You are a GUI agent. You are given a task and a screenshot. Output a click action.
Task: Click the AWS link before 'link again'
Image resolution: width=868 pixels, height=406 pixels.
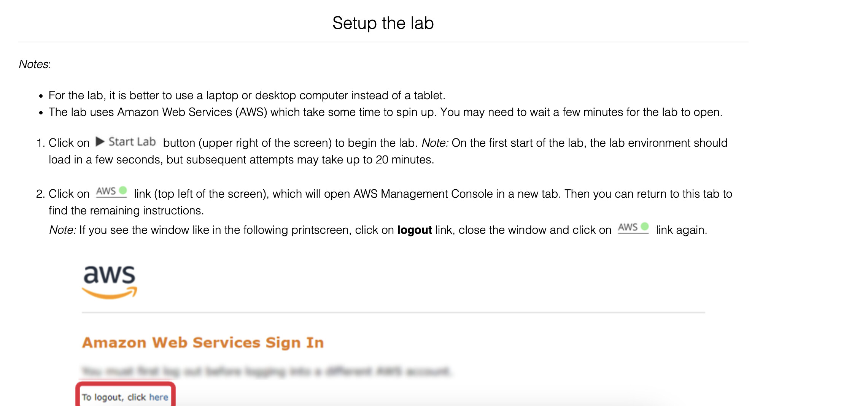point(628,227)
